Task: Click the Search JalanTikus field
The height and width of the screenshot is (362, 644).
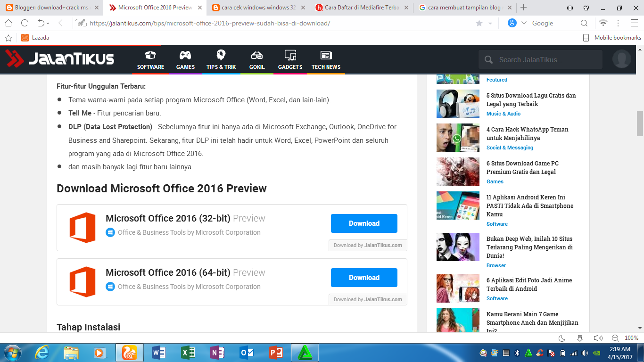Action: tap(540, 59)
